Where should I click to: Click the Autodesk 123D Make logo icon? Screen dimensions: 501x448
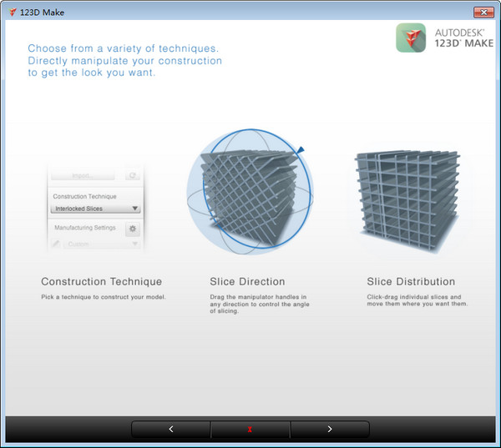coord(411,38)
